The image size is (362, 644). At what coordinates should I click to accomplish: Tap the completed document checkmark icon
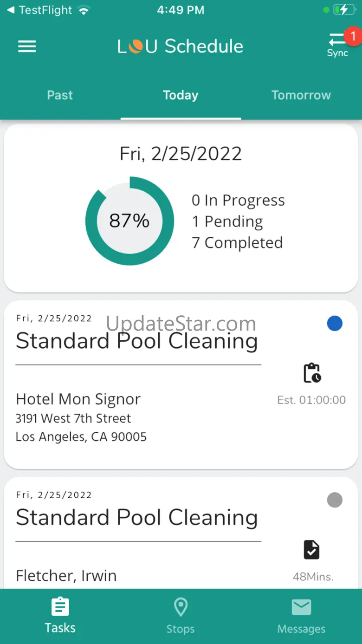(x=311, y=549)
